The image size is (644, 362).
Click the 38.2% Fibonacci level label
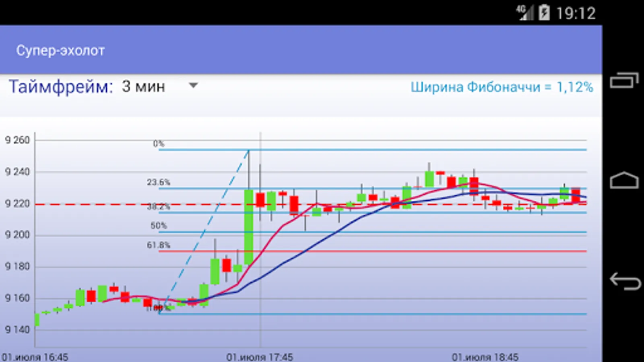(159, 207)
